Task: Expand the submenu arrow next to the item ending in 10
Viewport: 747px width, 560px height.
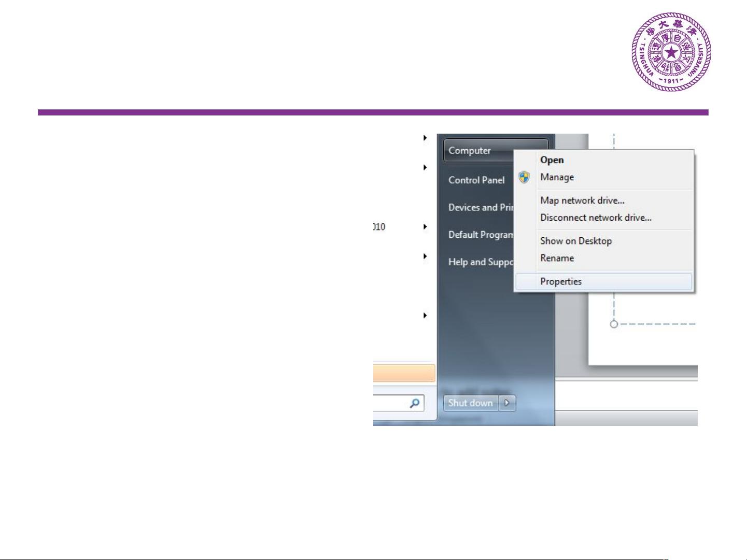Action: (x=425, y=227)
